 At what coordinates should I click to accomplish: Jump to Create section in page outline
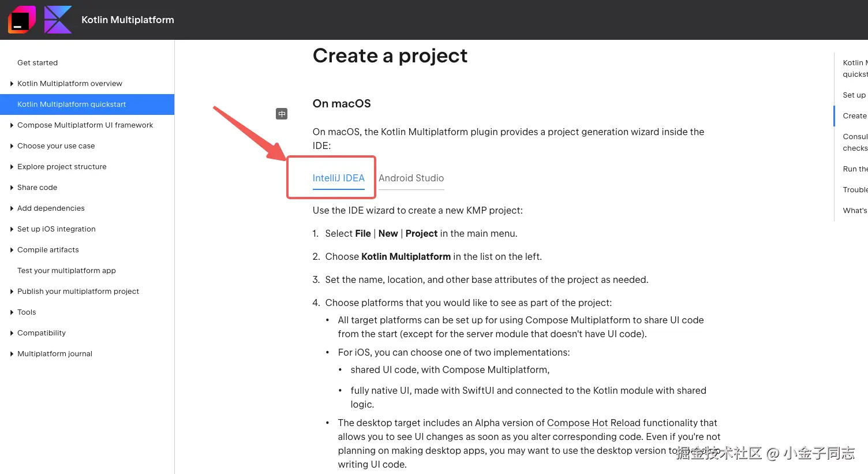coord(854,116)
